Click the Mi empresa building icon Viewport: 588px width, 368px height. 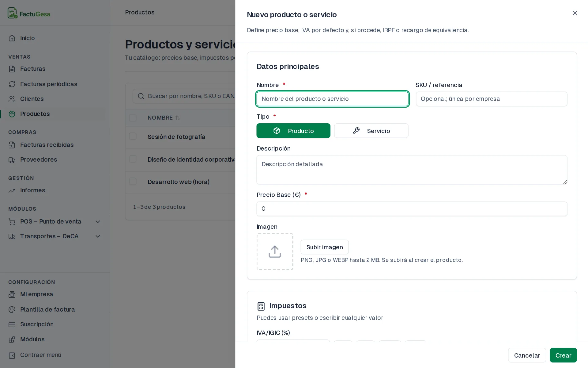[12, 294]
